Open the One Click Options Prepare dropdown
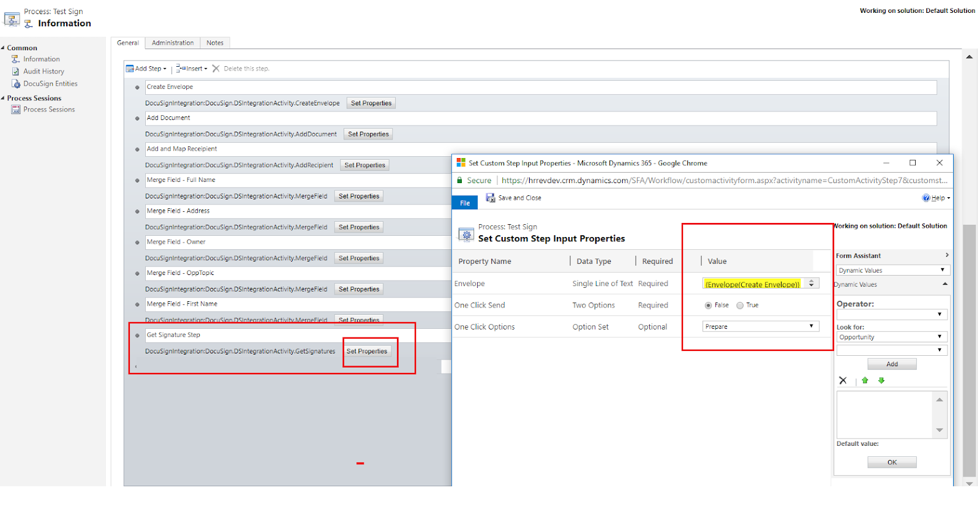 761,326
